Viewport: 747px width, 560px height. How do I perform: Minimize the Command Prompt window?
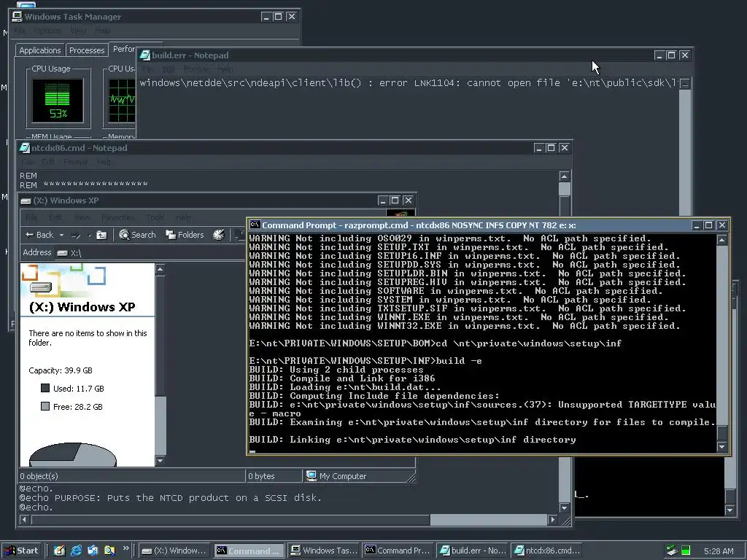pyautogui.click(x=697, y=225)
